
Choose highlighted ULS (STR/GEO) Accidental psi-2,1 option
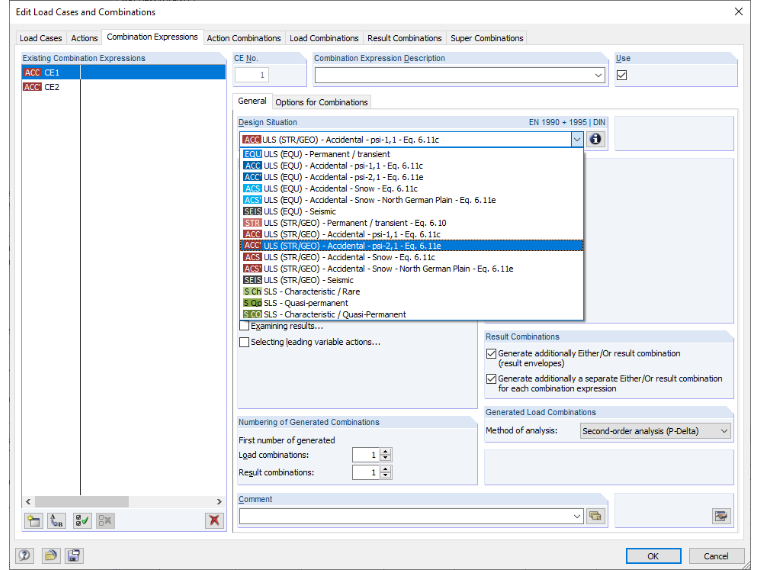point(412,246)
